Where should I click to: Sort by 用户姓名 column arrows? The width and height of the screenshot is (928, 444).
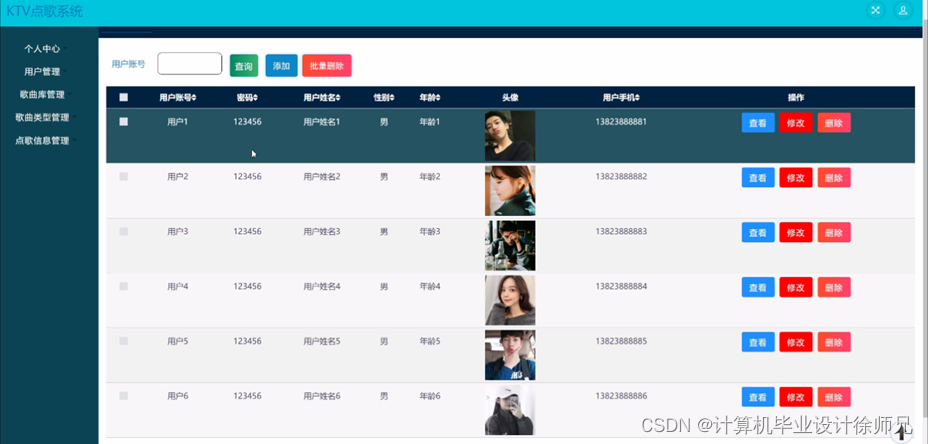coord(338,98)
